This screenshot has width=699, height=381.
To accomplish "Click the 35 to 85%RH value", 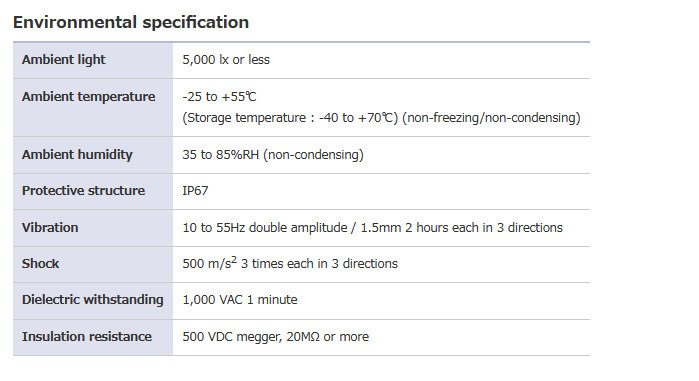I will (273, 155).
